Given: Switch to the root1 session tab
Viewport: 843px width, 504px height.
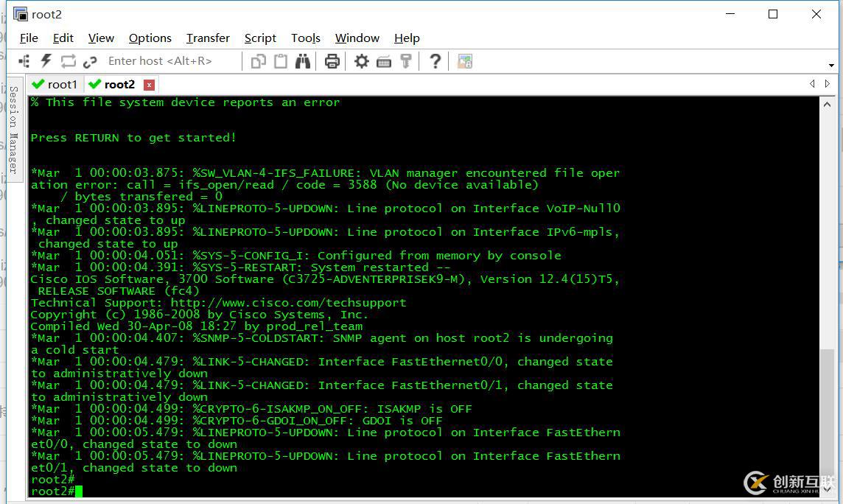Looking at the screenshot, I should [55, 84].
